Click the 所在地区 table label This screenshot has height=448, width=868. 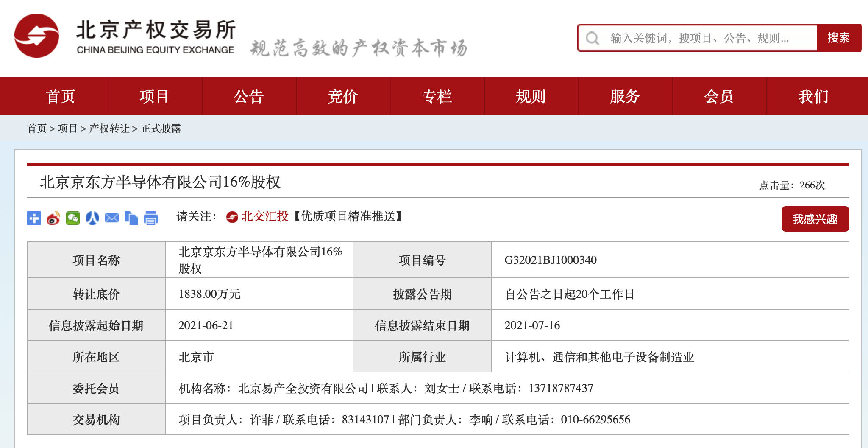96,357
